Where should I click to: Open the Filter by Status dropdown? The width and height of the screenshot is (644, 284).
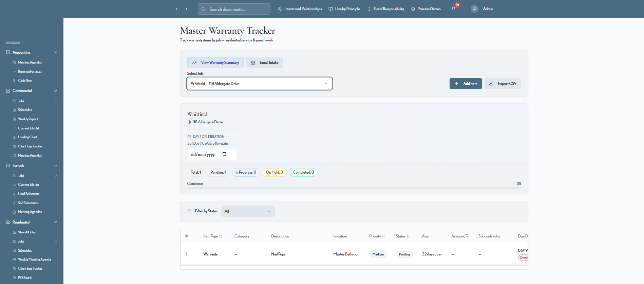[x=248, y=211]
